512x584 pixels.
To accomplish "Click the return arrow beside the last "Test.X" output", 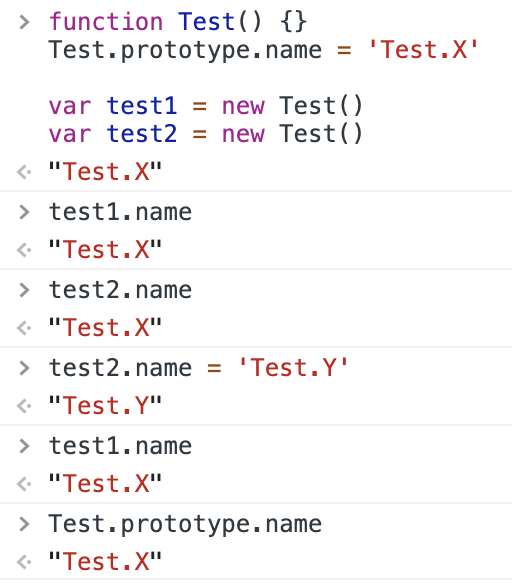I will click(24, 562).
